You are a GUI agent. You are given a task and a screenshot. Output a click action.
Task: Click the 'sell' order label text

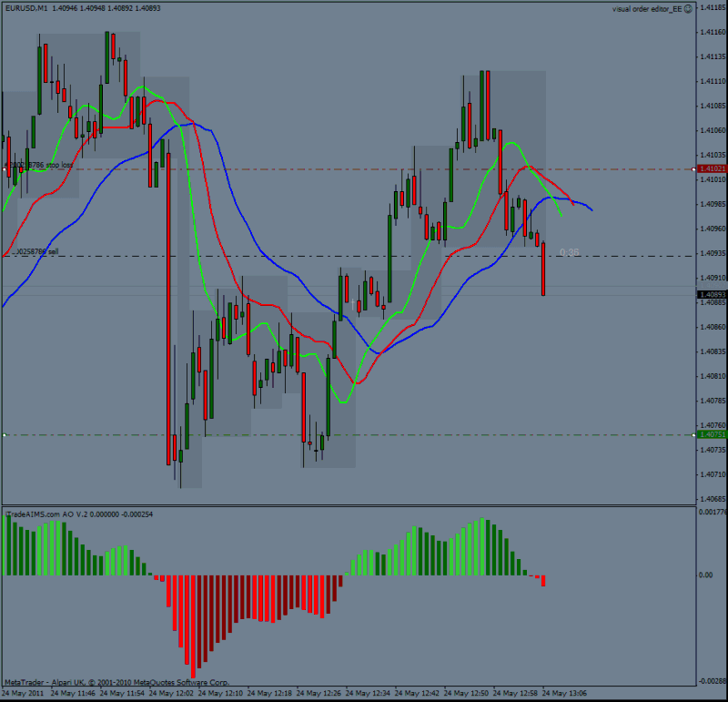(x=54, y=252)
